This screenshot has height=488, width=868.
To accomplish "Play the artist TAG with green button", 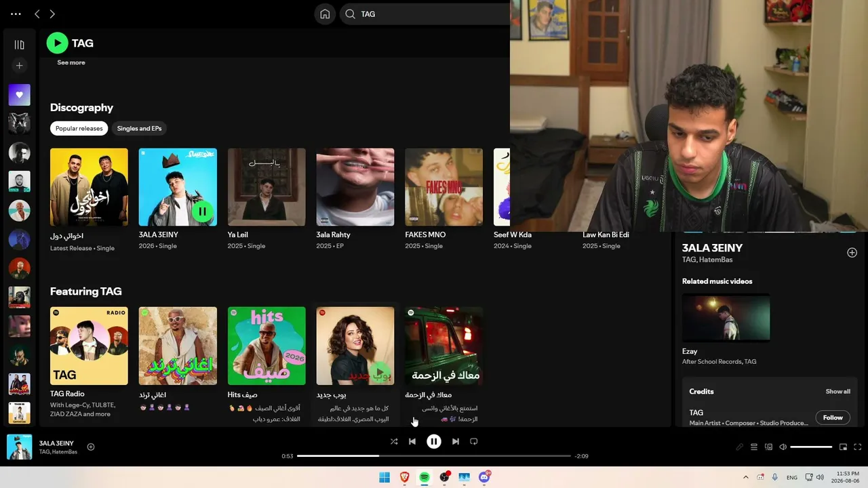I will coord(57,43).
